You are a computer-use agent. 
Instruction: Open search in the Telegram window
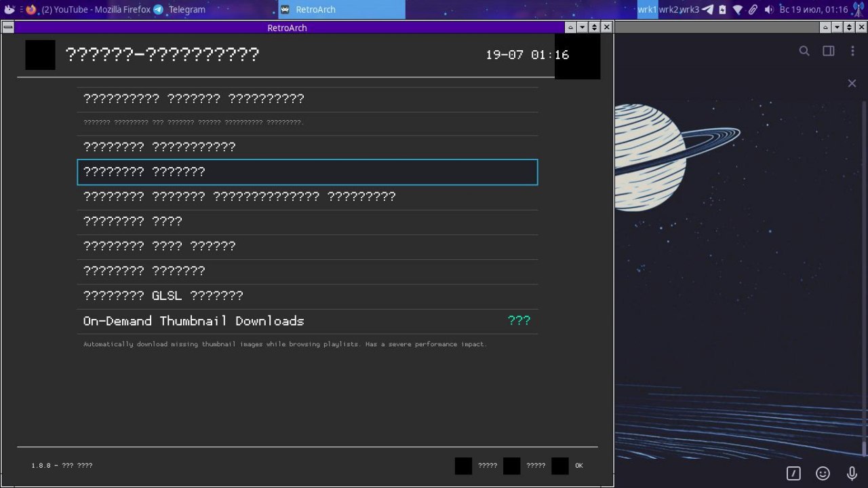[804, 51]
